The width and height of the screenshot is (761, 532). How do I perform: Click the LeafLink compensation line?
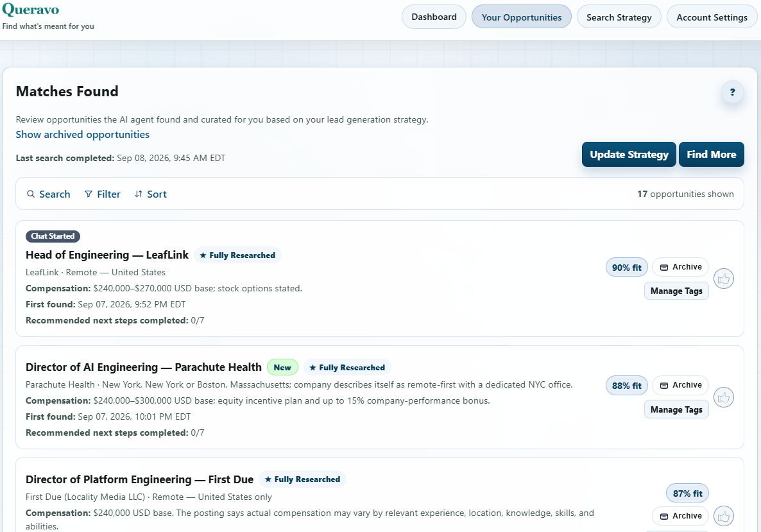pyautogui.click(x=164, y=288)
